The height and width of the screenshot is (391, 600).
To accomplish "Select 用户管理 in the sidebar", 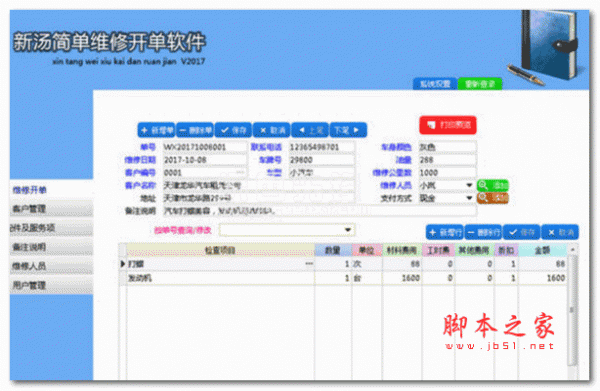I will [51, 285].
